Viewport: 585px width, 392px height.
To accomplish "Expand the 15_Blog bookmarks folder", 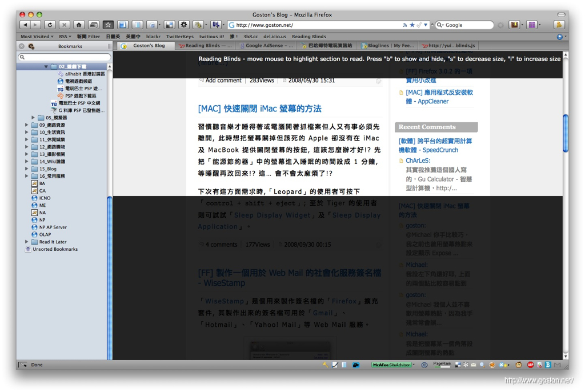I will (x=26, y=169).
